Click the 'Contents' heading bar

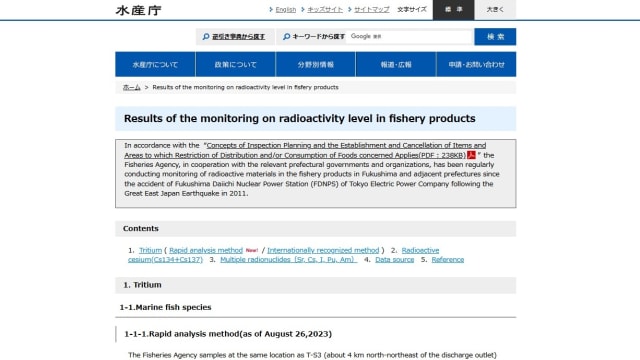(316, 229)
